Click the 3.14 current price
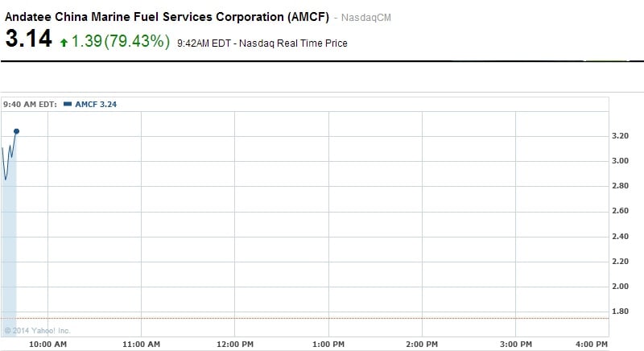 tap(27, 39)
